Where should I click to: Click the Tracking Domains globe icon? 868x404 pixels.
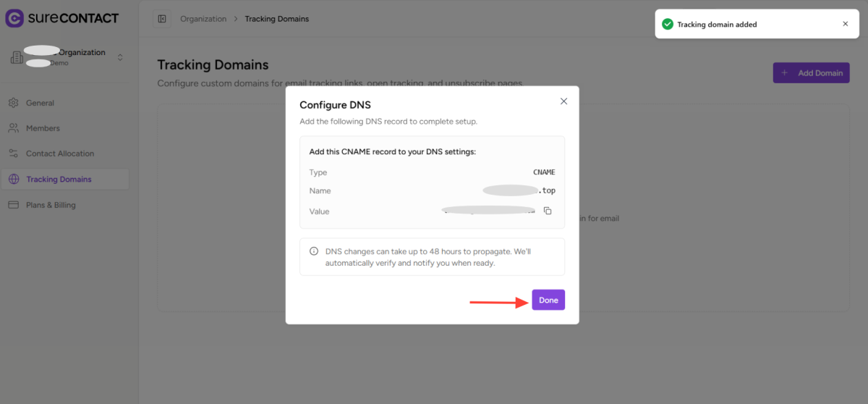pos(14,180)
